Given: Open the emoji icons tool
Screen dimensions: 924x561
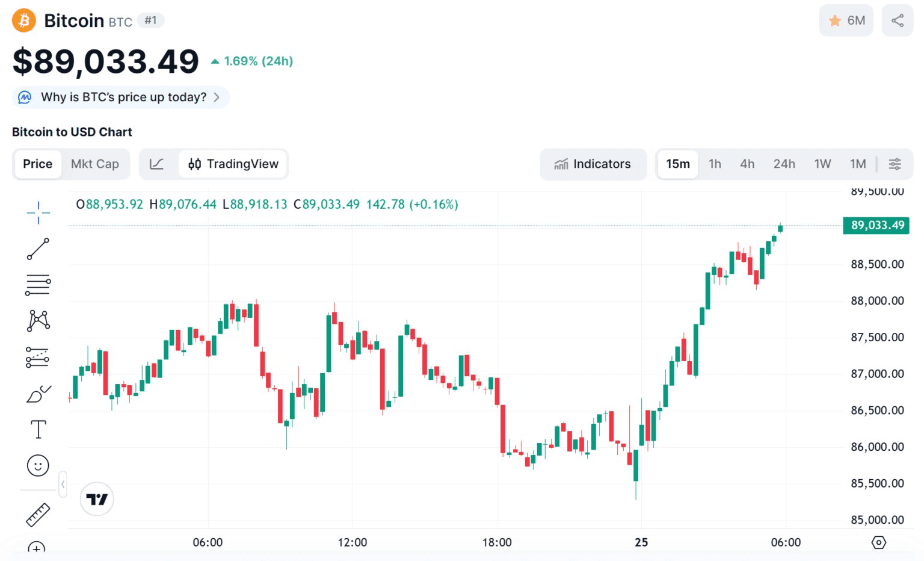Looking at the screenshot, I should (x=38, y=465).
